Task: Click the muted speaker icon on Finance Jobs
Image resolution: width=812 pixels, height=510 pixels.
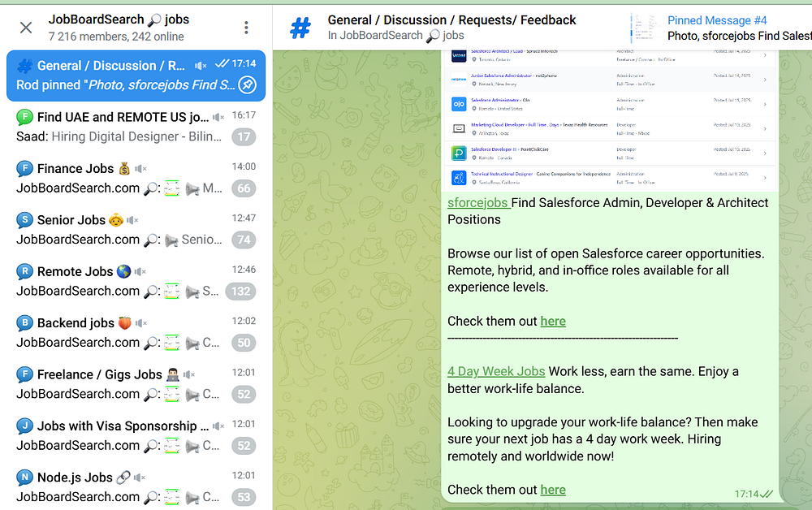Action: 140,169
